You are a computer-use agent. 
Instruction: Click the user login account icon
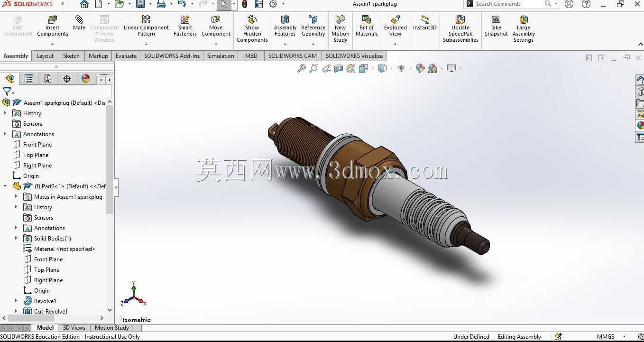(569, 4)
